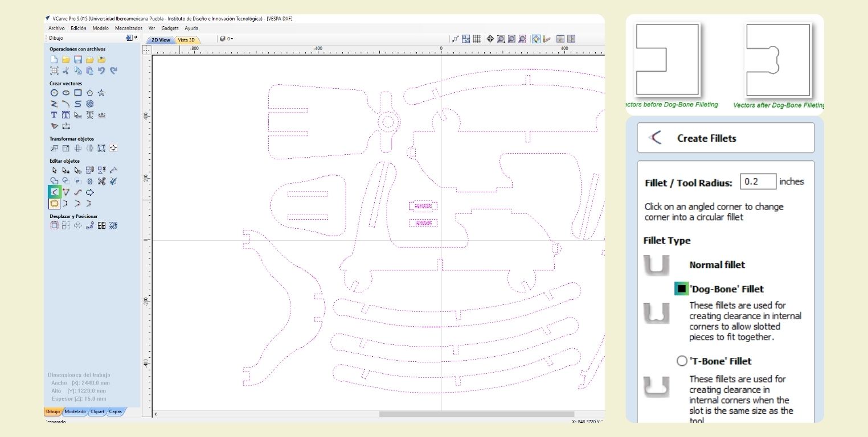Open the Gadgets menu

pos(170,28)
